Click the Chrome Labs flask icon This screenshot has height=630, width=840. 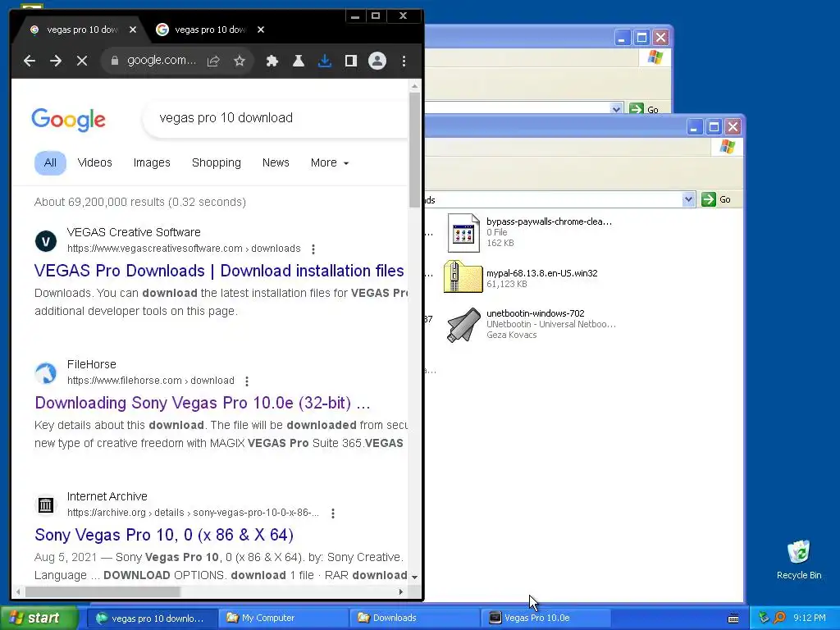pyautogui.click(x=299, y=61)
